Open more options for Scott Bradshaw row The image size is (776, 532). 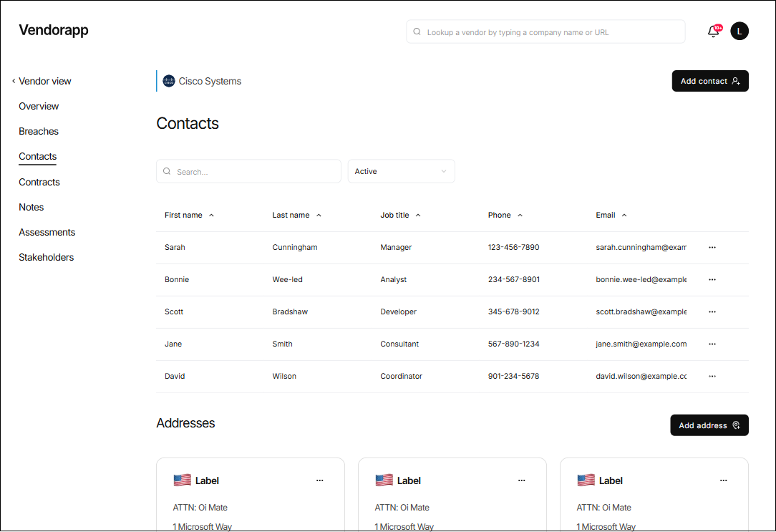coord(712,311)
